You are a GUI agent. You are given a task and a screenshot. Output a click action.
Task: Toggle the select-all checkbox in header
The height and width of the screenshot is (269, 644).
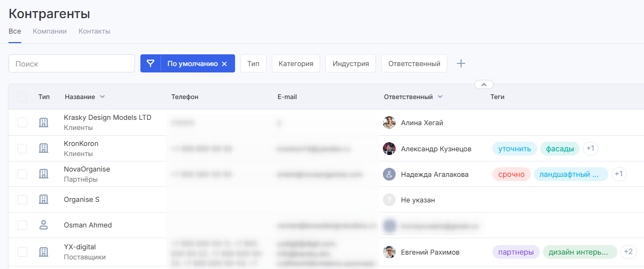click(x=22, y=97)
